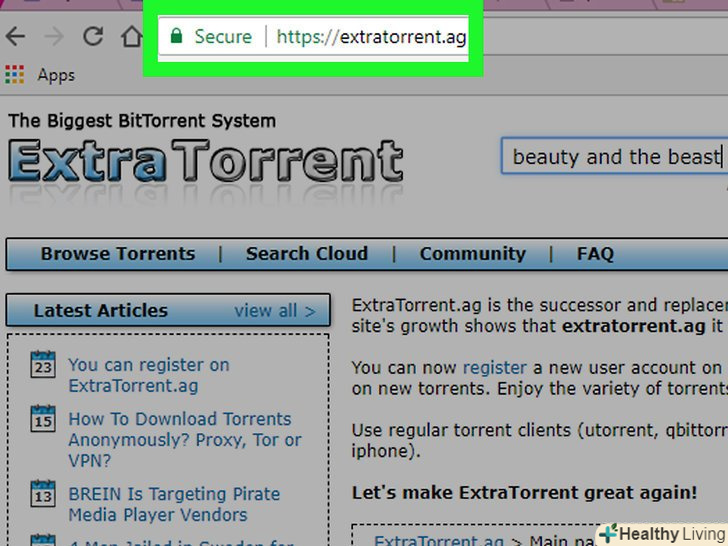728x546 pixels.
Task: Click the ExtraTorrent logo
Action: pyautogui.click(x=205, y=162)
